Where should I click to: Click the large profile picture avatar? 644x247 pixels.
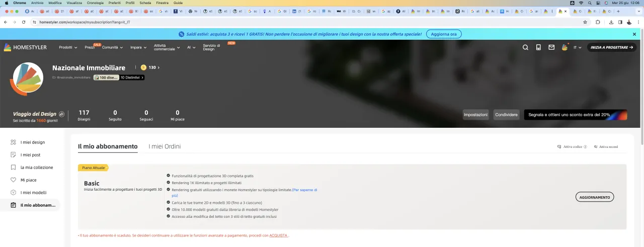pos(28,78)
